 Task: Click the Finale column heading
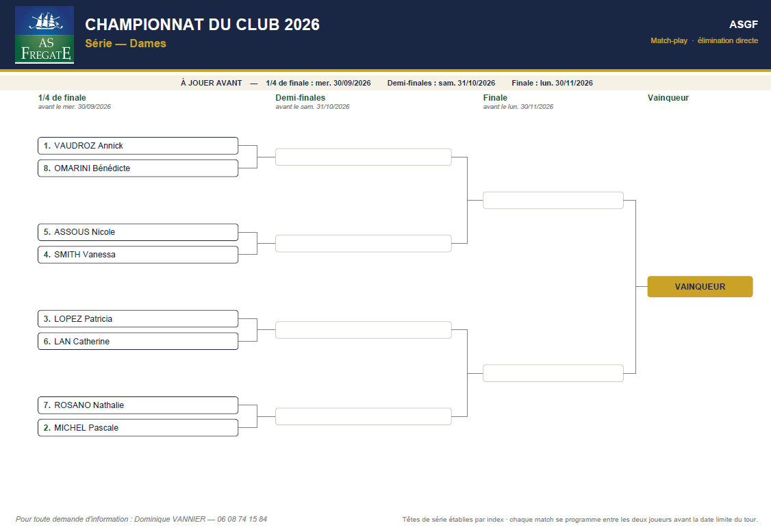(x=495, y=98)
